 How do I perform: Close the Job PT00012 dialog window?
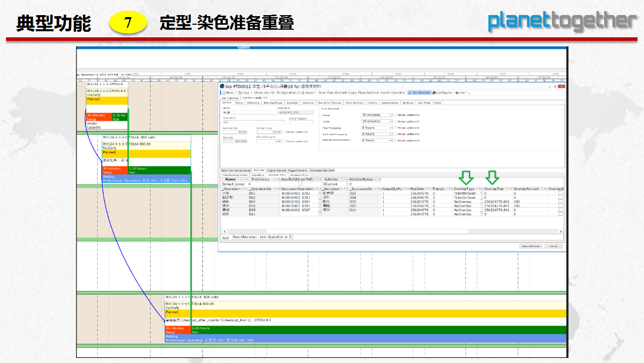coord(562,87)
